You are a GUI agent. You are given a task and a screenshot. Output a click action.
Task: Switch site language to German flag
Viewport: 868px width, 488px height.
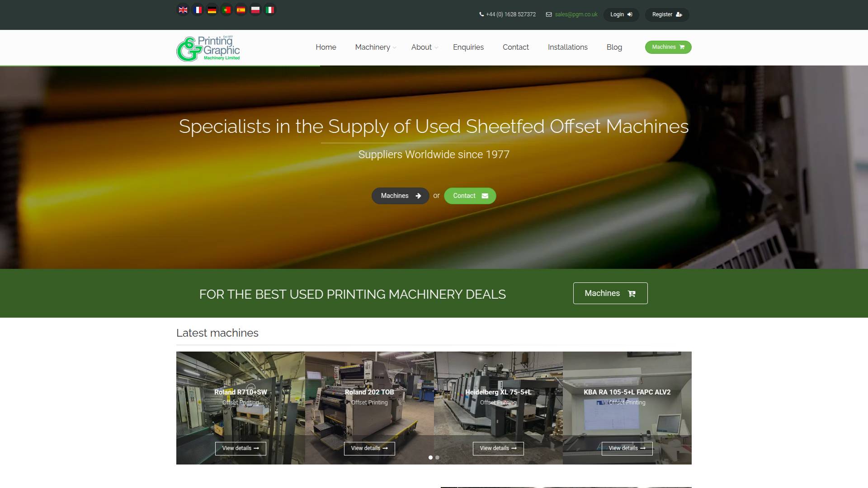click(212, 9)
